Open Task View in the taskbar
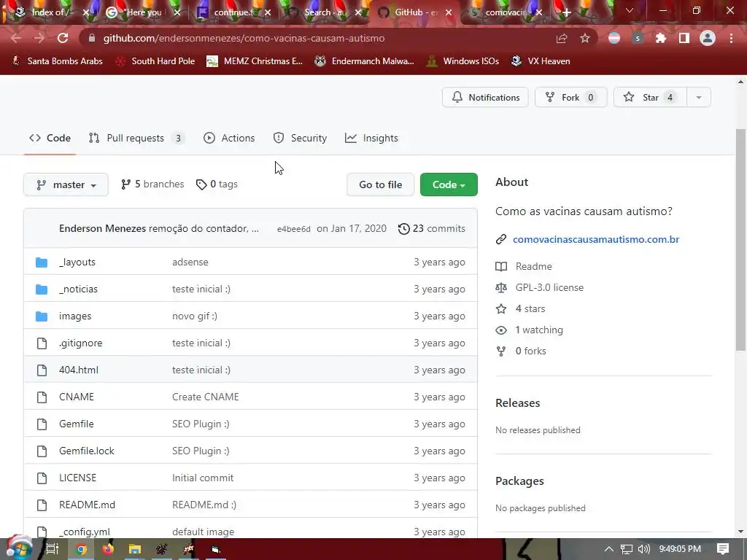 click(52, 550)
